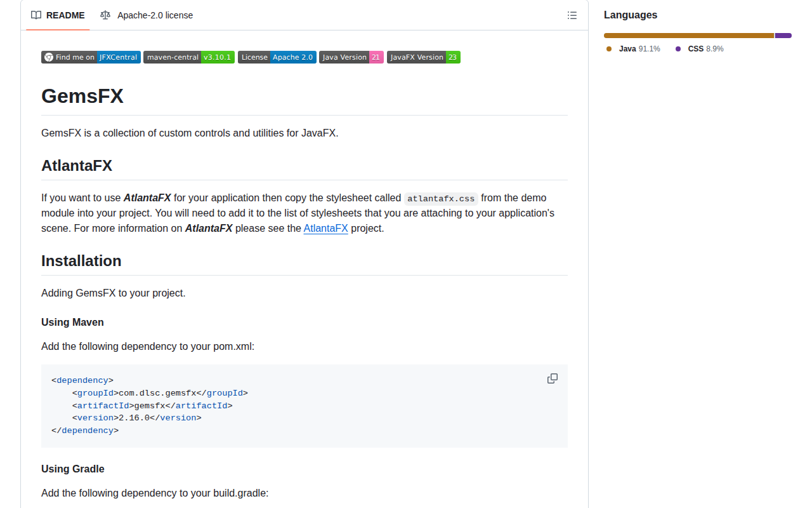
Task: Click the JFXCentral badge
Action: coord(91,57)
